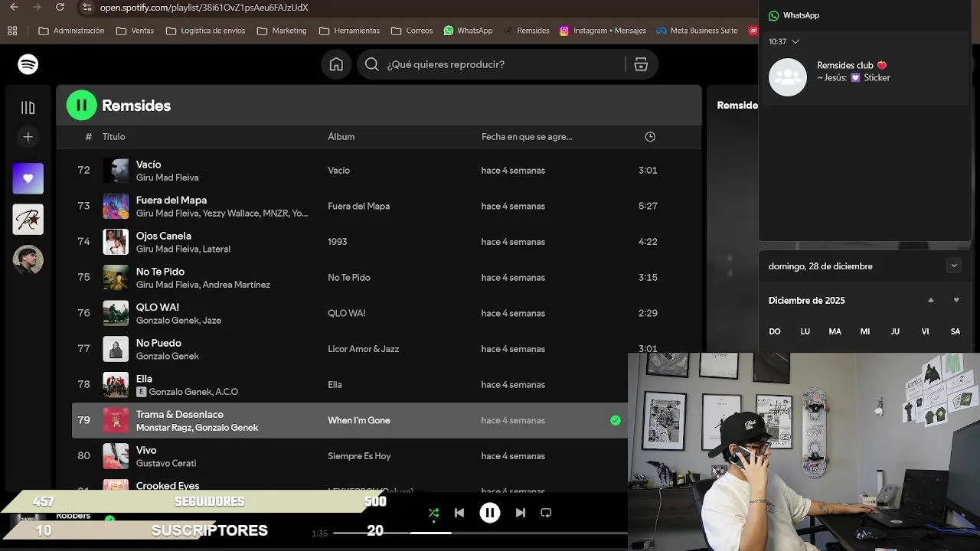The width and height of the screenshot is (980, 551).
Task: Toggle saved checkmark on Trama & Desenlace
Action: [x=616, y=420]
